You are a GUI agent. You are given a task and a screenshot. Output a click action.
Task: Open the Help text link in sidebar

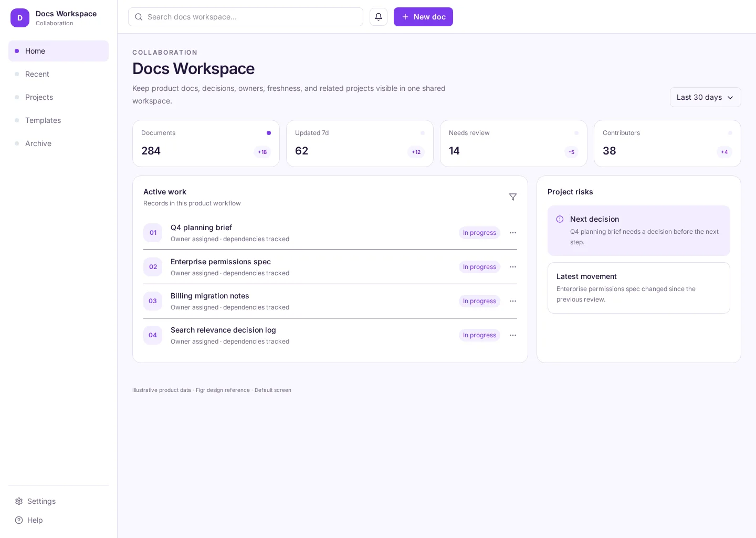point(35,520)
